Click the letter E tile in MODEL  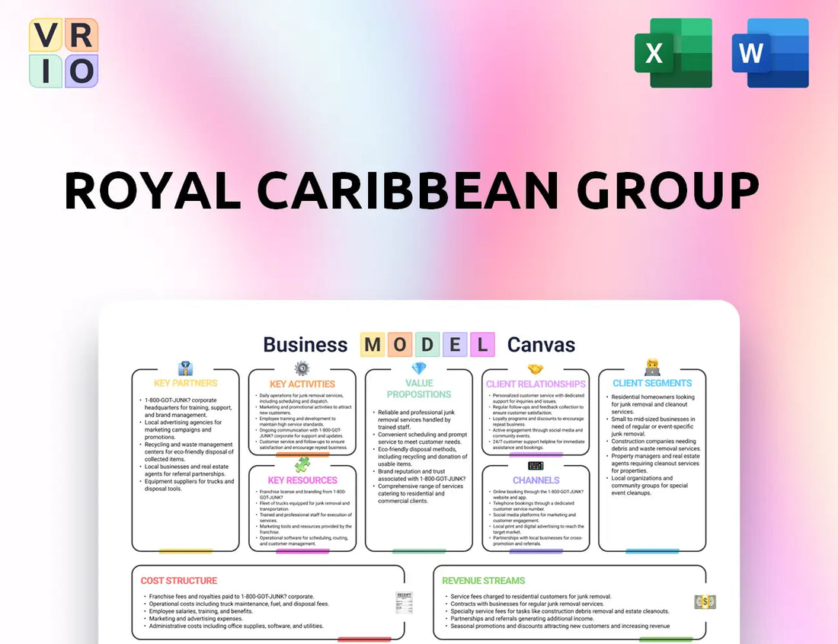click(455, 345)
